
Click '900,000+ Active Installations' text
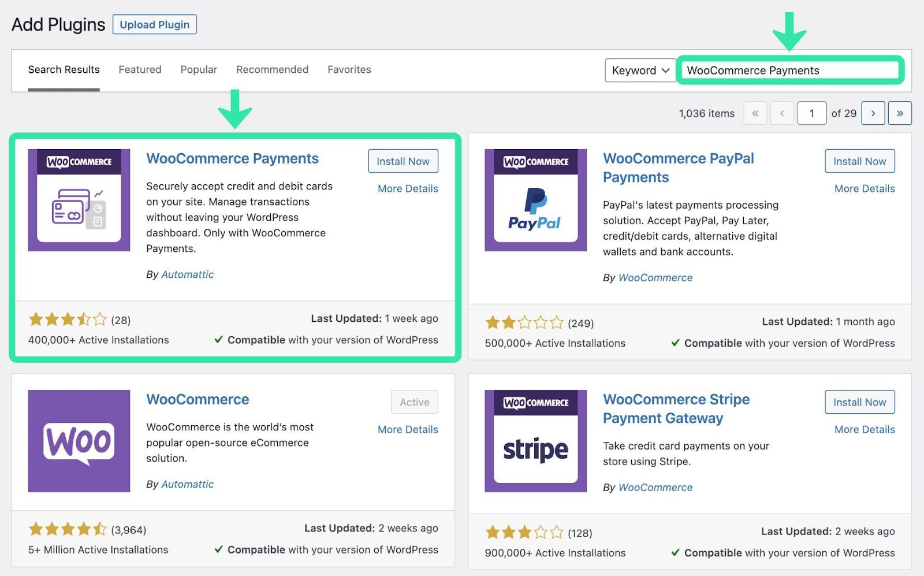pyautogui.click(x=555, y=553)
